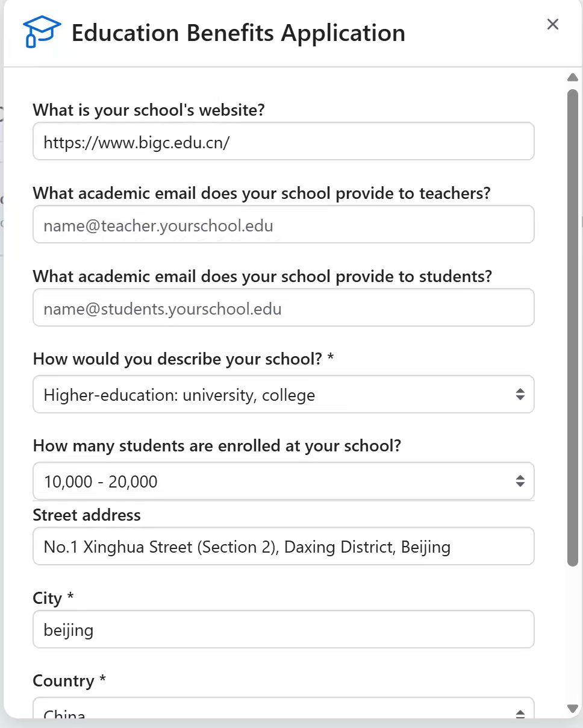583x728 pixels.
Task: Click into the Street address field
Action: [283, 547]
